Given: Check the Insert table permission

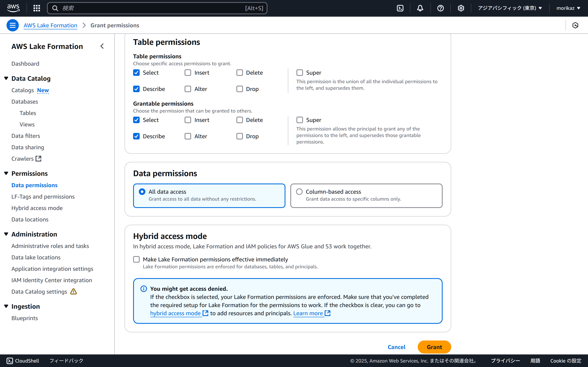Looking at the screenshot, I should pos(188,73).
